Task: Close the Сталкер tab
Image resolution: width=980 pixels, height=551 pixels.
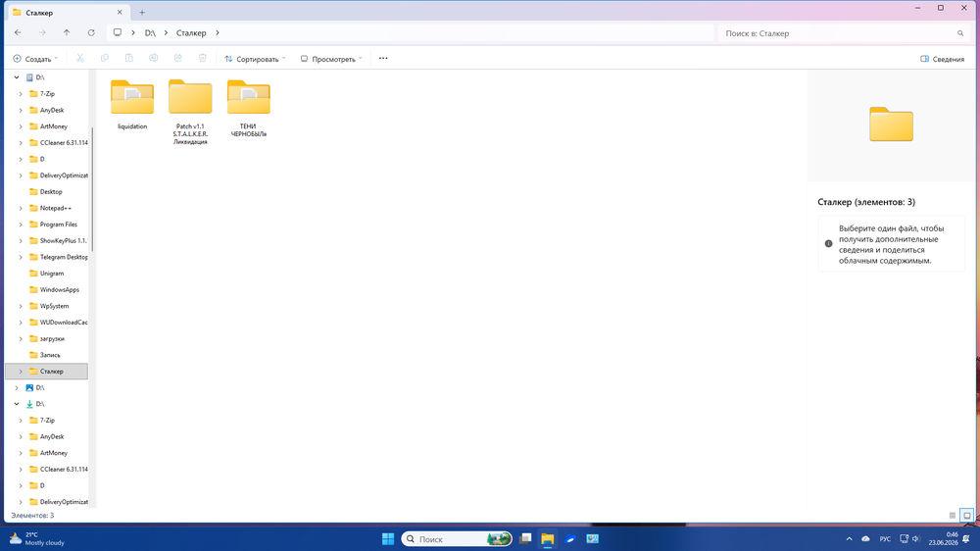Action: point(120,13)
